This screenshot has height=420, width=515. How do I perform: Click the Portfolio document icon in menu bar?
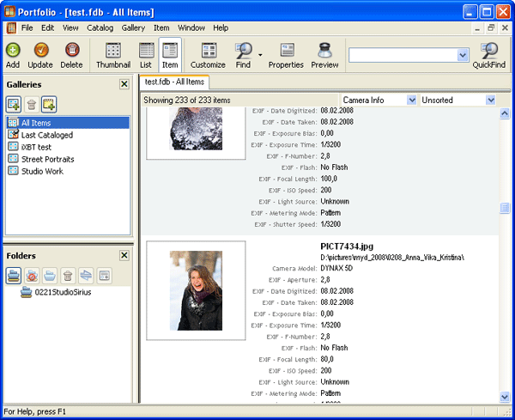click(11, 28)
